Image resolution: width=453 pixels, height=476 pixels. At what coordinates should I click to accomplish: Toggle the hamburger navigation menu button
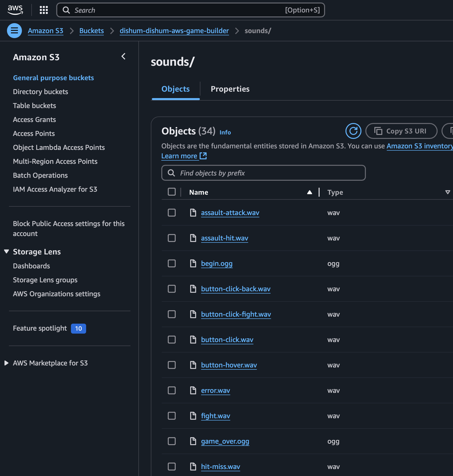click(x=14, y=31)
